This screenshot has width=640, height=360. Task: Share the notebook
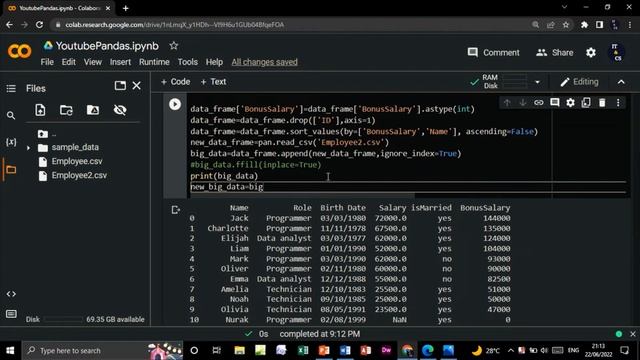(555, 53)
